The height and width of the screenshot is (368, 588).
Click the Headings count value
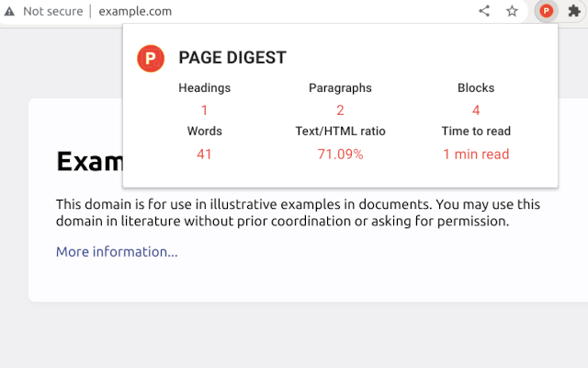point(204,110)
